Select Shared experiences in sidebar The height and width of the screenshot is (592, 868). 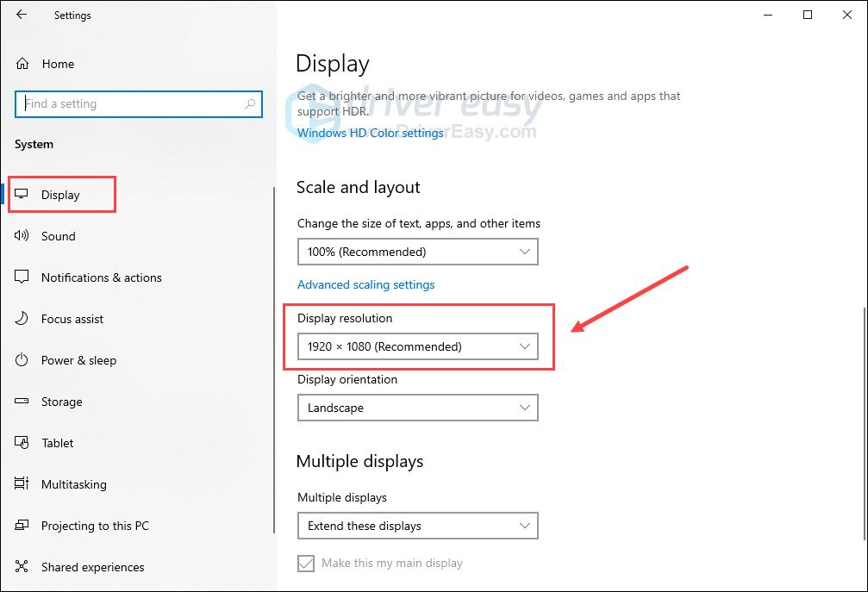click(92, 567)
